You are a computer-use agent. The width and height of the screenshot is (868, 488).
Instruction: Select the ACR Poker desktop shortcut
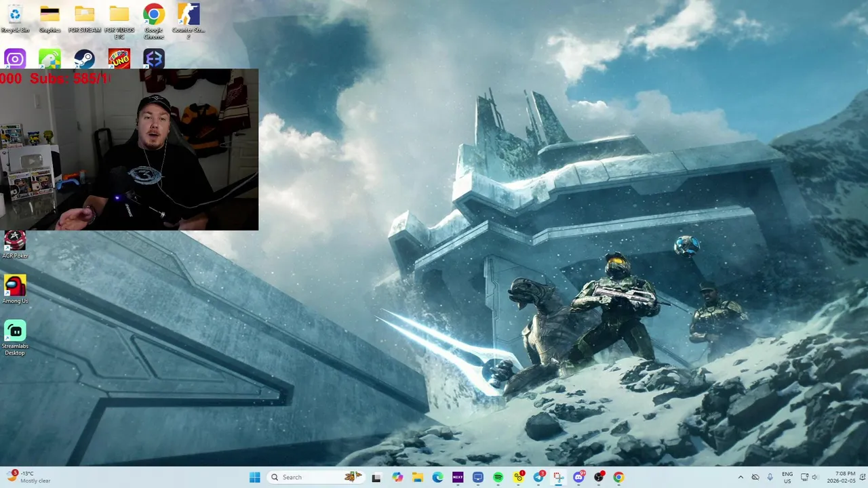15,245
